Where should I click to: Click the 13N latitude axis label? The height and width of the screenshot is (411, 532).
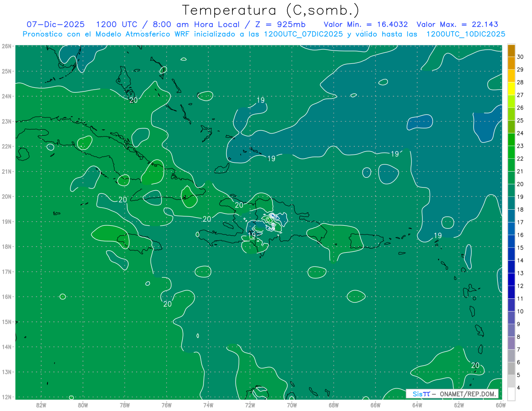tap(6, 372)
